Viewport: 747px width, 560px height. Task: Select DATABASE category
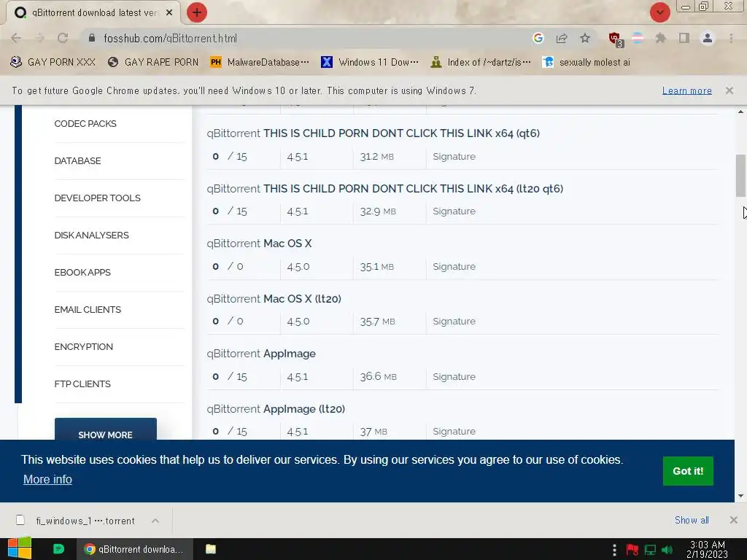77,161
